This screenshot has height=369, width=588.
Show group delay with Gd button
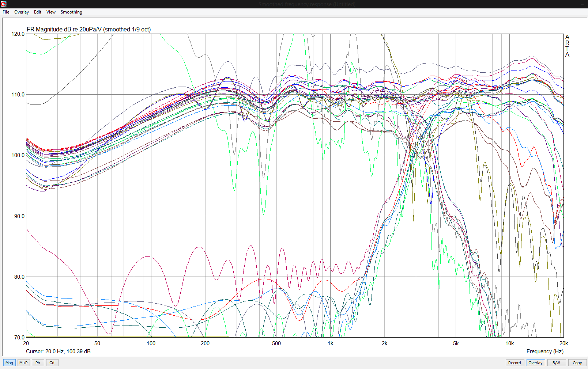(52, 363)
